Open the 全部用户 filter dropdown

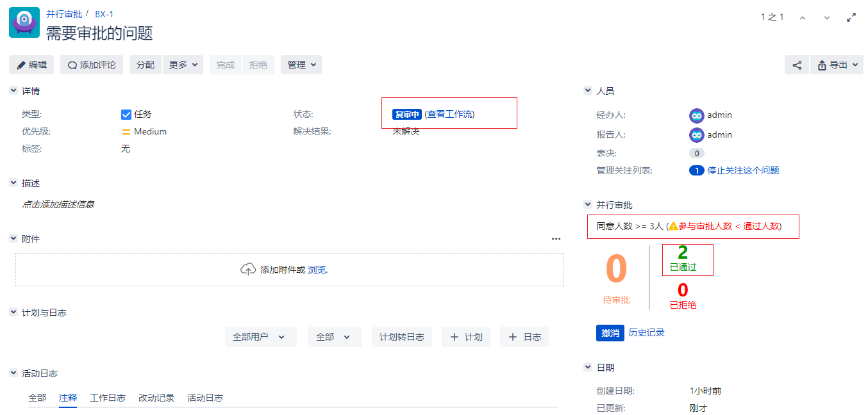click(260, 337)
